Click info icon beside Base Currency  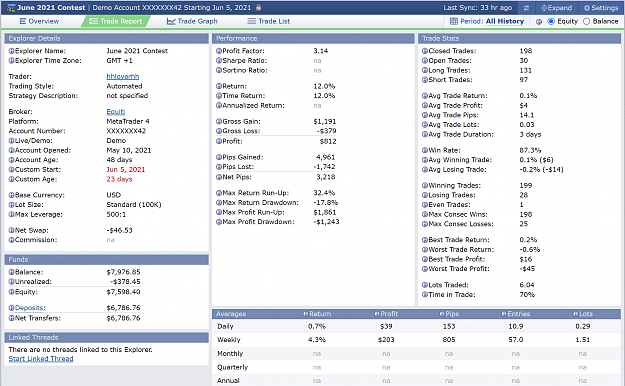point(12,195)
